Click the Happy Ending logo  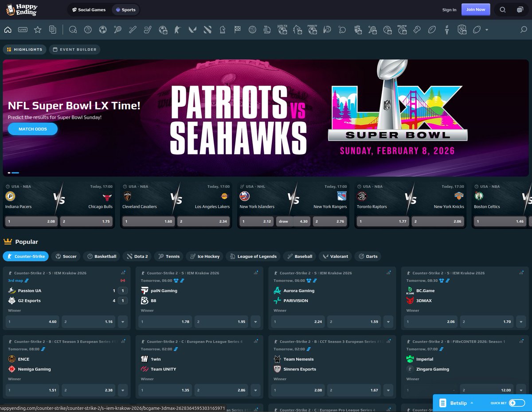22,10
